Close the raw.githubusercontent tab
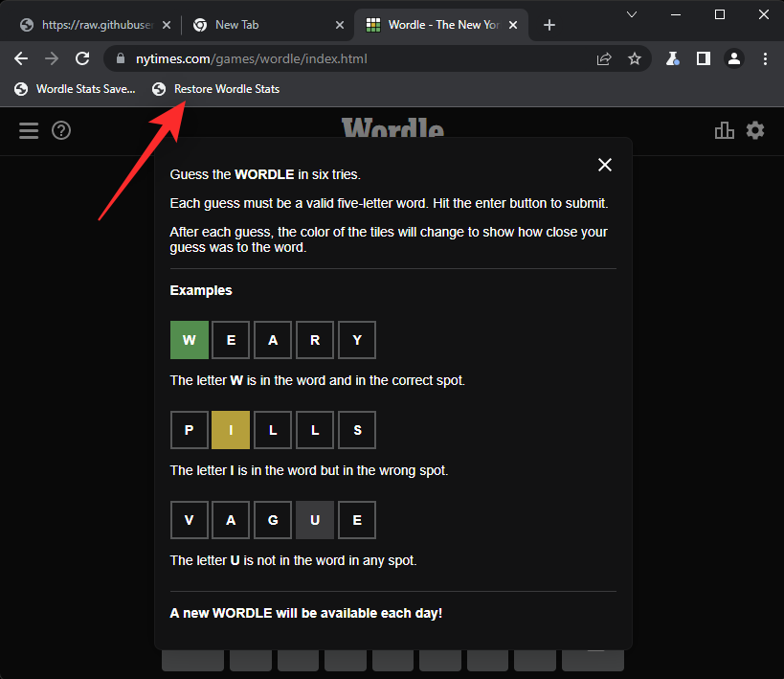Screen dimensions: 784x679 (x=167, y=25)
